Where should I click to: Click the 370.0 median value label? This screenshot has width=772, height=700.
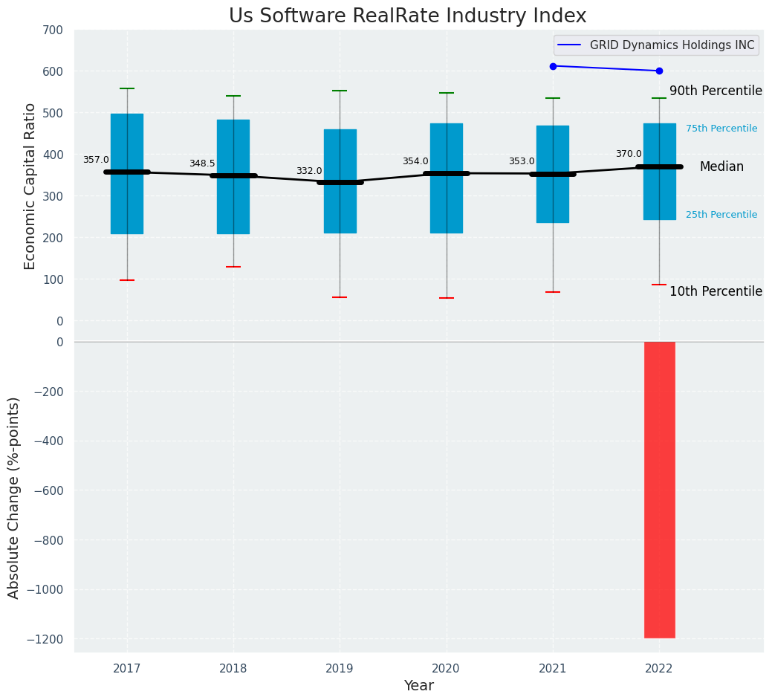click(x=629, y=154)
